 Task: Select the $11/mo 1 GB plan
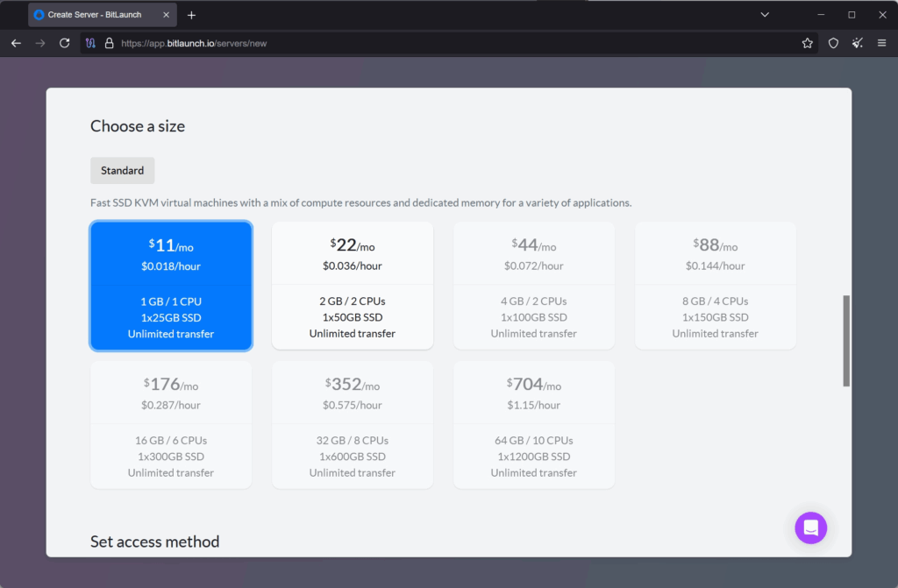tap(171, 286)
